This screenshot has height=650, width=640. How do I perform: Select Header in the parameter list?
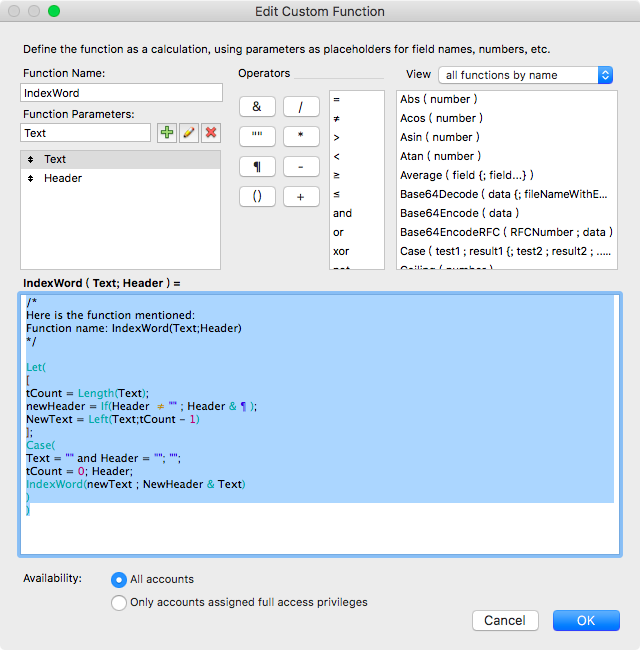tap(120, 178)
